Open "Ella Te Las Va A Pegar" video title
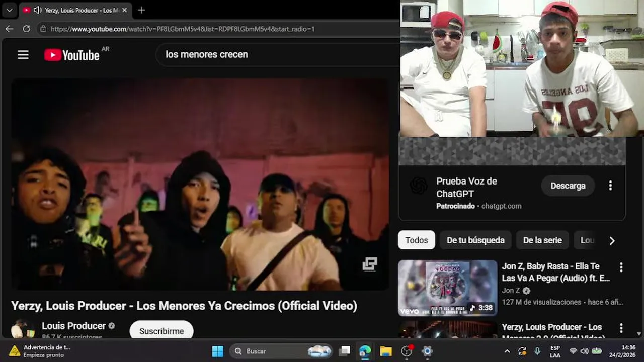This screenshot has width=644, height=362. click(x=555, y=272)
